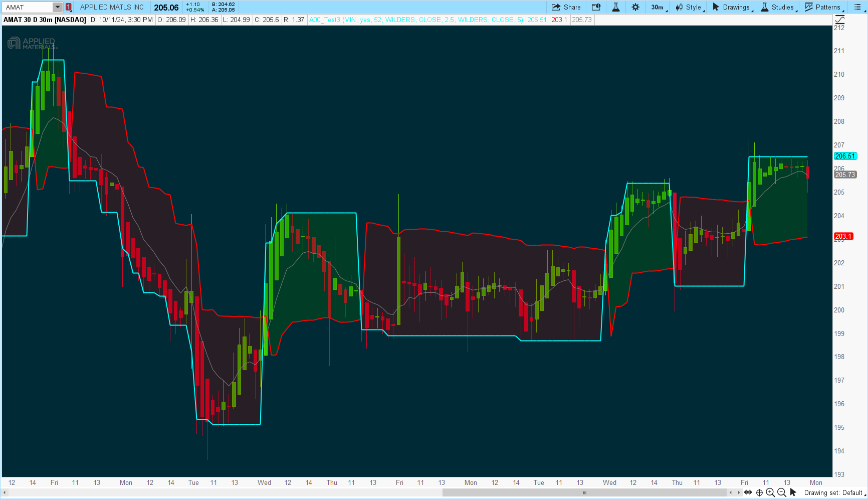Click the flask Edit Studies icon
The height and width of the screenshot is (499, 868).
pyautogui.click(x=616, y=7)
